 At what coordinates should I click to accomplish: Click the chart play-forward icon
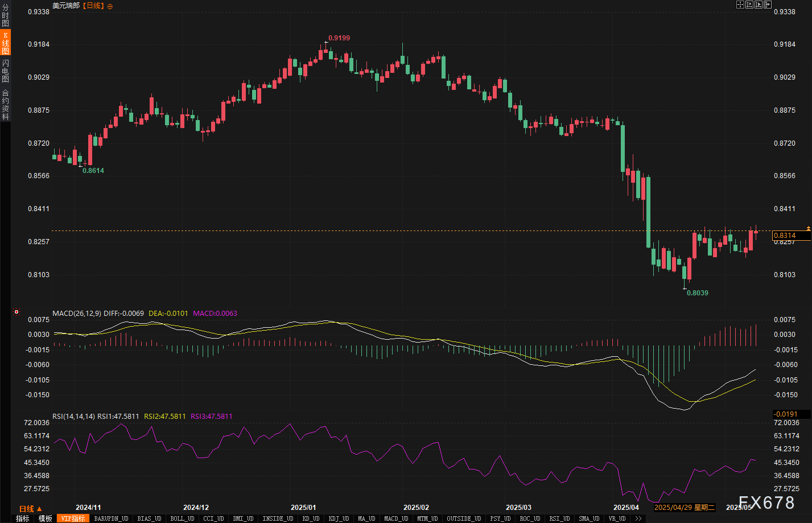[759, 5]
